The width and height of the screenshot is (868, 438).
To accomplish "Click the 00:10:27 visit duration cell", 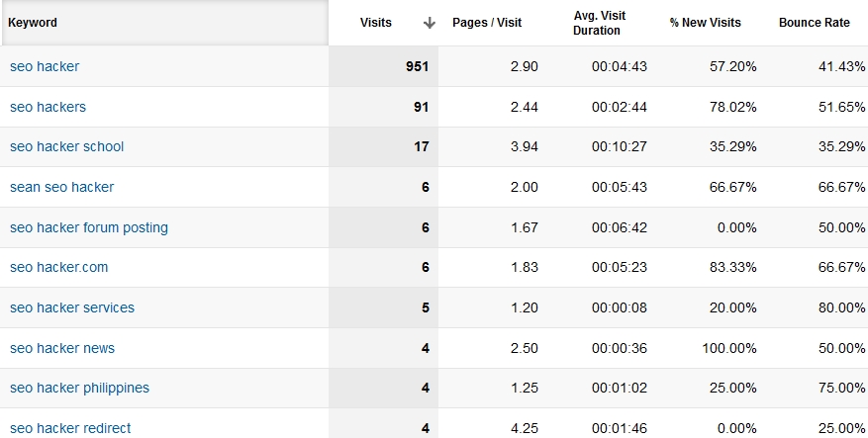I will click(619, 146).
